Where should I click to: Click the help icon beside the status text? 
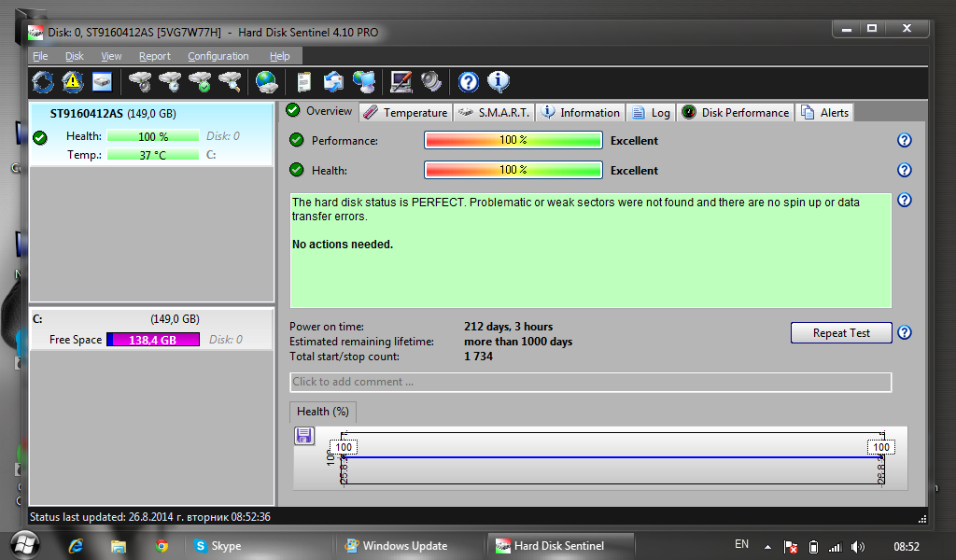[x=904, y=200]
